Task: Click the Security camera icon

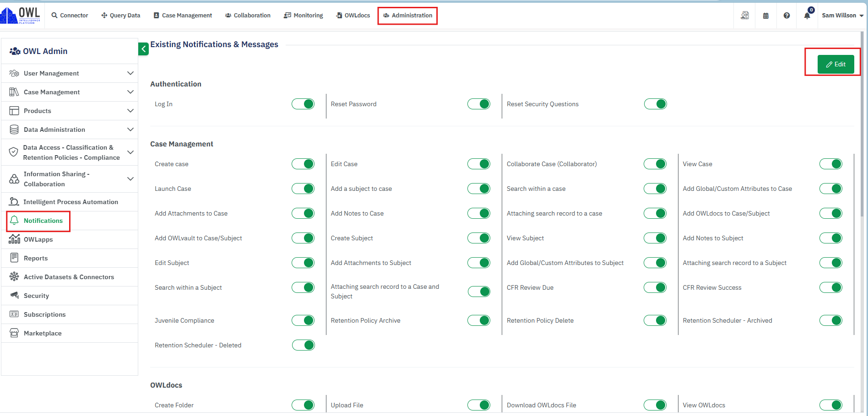Action: (x=14, y=296)
